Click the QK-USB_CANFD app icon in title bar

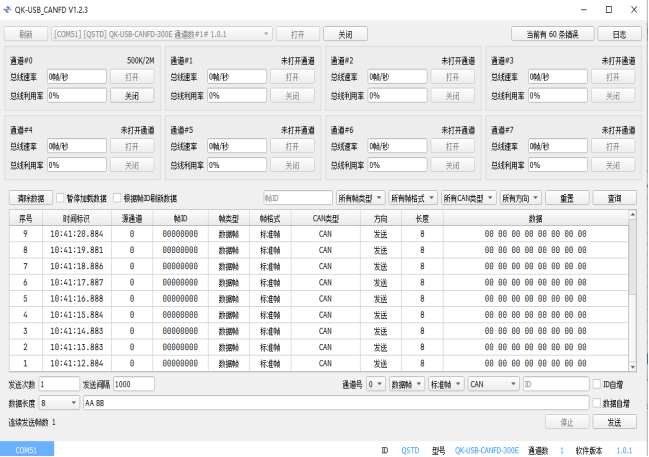[7, 10]
